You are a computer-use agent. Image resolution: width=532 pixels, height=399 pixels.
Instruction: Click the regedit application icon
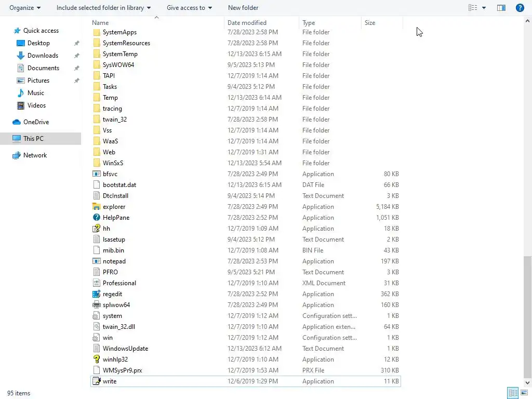click(96, 294)
